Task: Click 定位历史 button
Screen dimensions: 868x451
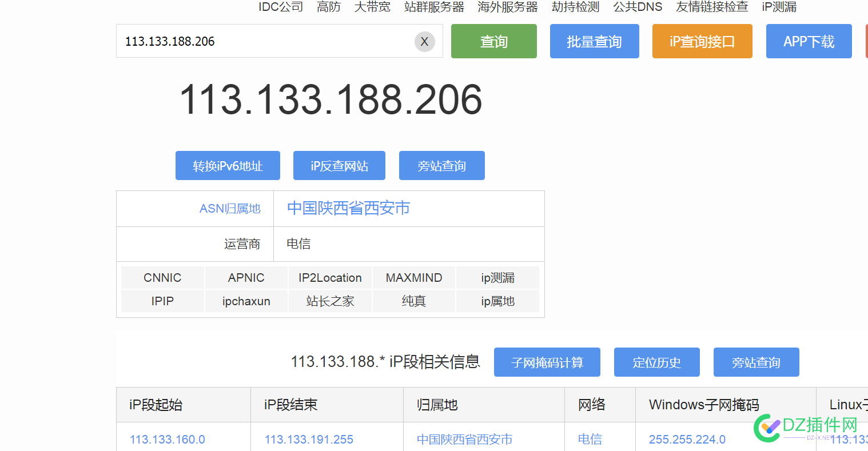Action: (657, 362)
